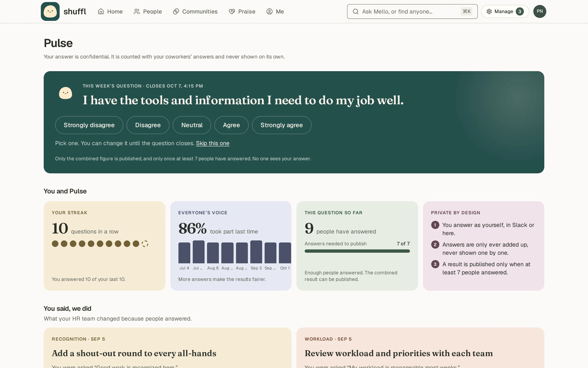Click the Me profile icon
Image resolution: width=588 pixels, height=368 pixels.
269,11
